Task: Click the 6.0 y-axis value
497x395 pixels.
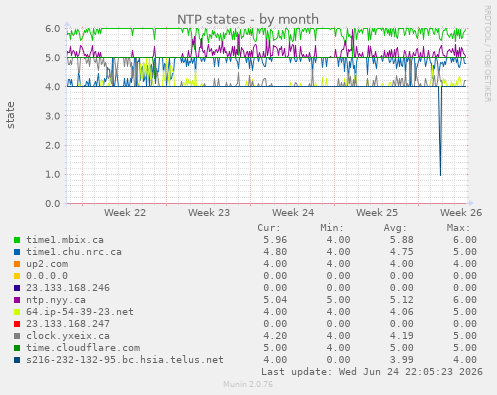Action: click(53, 29)
